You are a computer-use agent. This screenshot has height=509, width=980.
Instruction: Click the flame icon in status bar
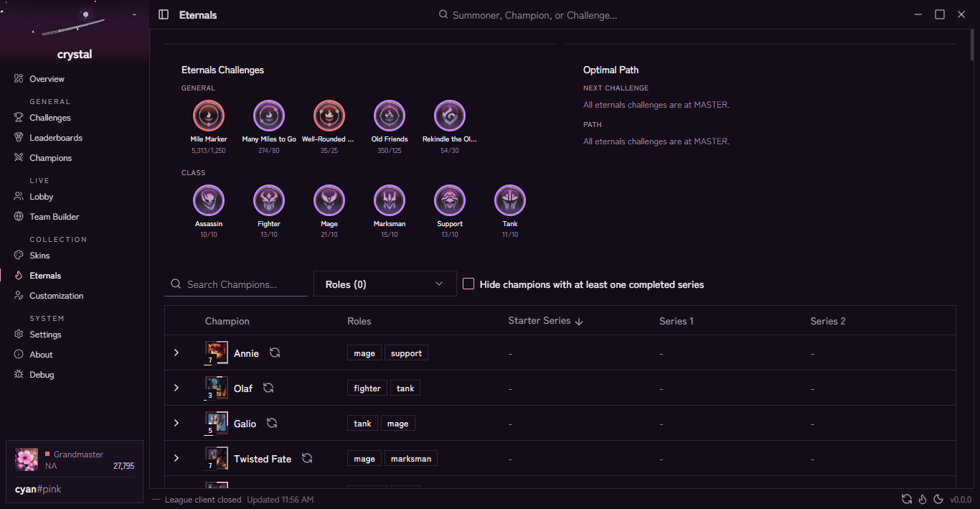tap(923, 499)
